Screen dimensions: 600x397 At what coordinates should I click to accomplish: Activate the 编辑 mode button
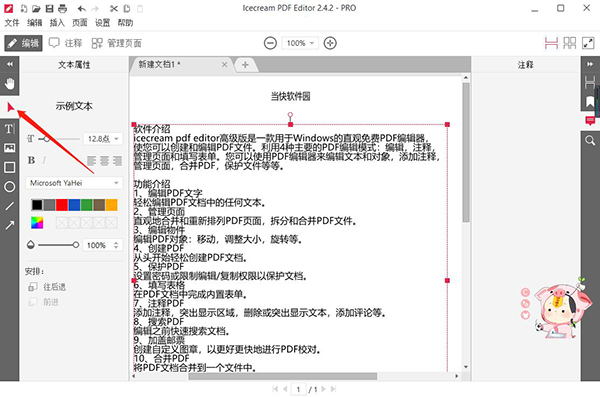[x=23, y=43]
